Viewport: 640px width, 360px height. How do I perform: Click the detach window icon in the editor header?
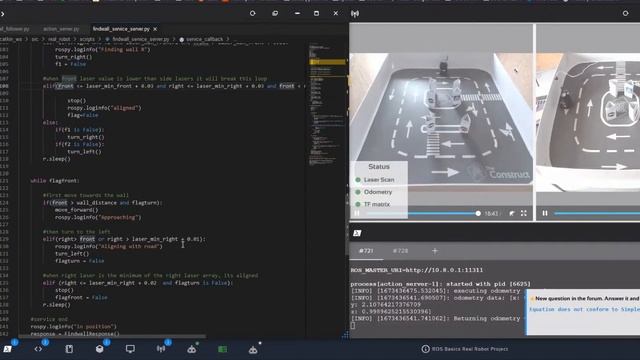(x=275, y=13)
